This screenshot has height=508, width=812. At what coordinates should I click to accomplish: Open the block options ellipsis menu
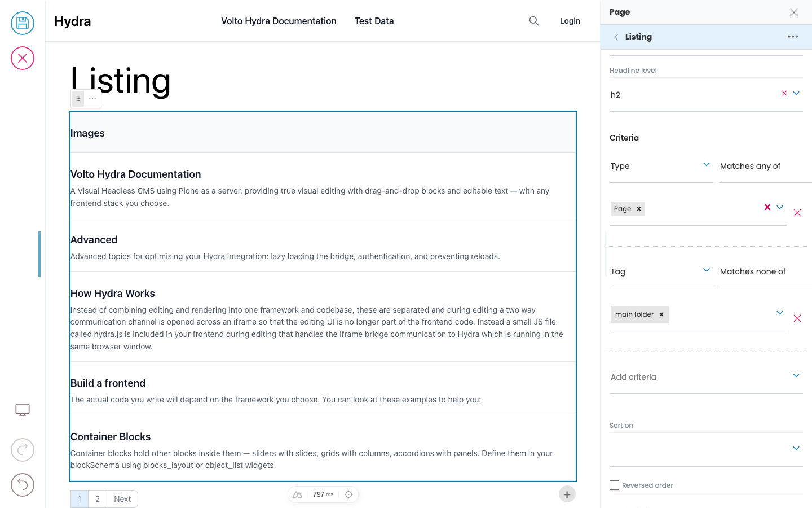tap(92, 99)
